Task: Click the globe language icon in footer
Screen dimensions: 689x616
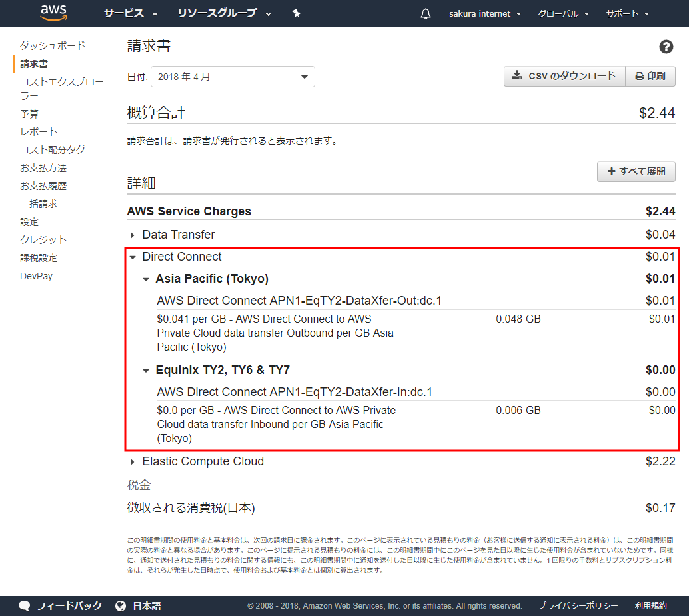Action: click(x=121, y=606)
